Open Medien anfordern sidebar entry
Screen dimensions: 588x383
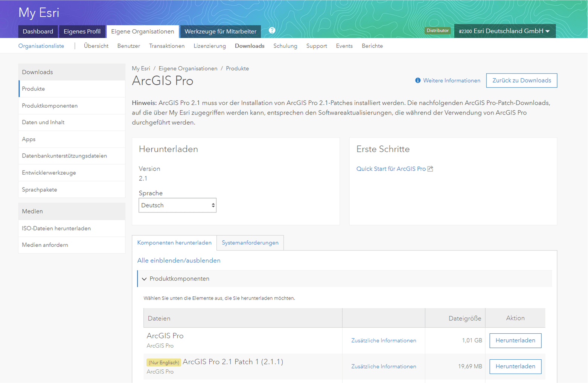click(x=72, y=245)
